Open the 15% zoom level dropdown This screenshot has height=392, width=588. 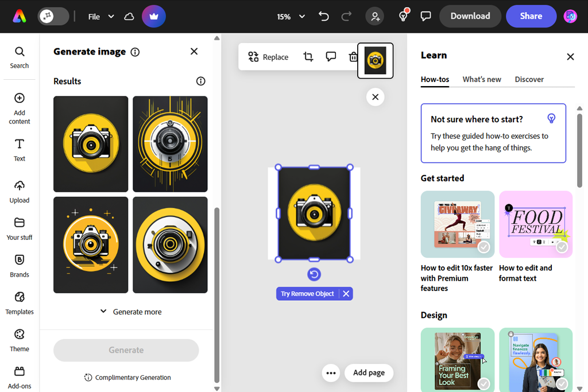(291, 17)
